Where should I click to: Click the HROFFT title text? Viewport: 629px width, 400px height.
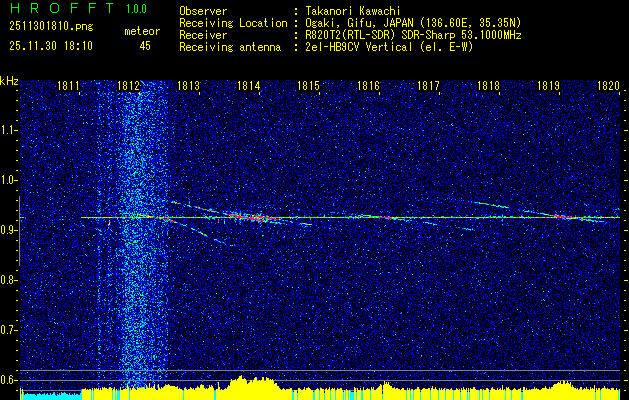pyautogui.click(x=62, y=8)
